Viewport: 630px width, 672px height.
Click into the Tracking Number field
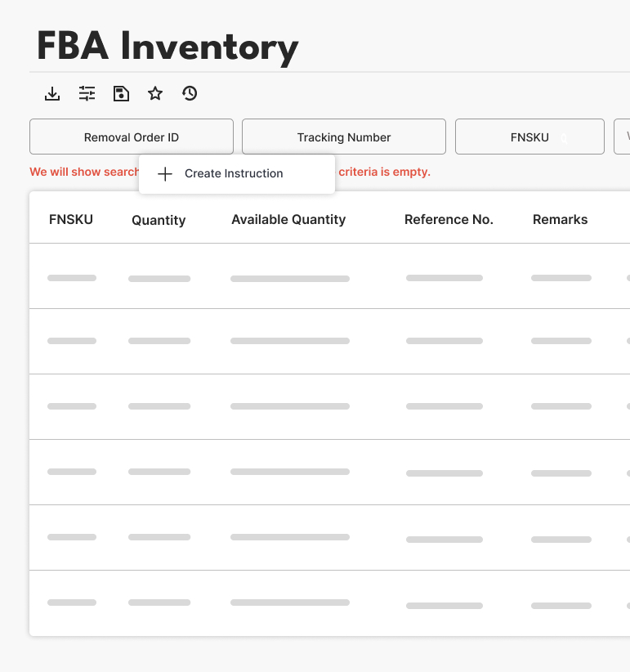tap(344, 137)
